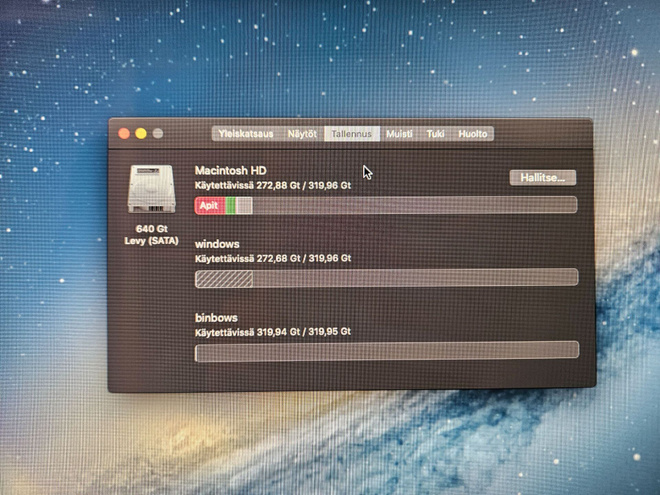
Task: Click the hard drive disk icon
Action: [x=152, y=189]
